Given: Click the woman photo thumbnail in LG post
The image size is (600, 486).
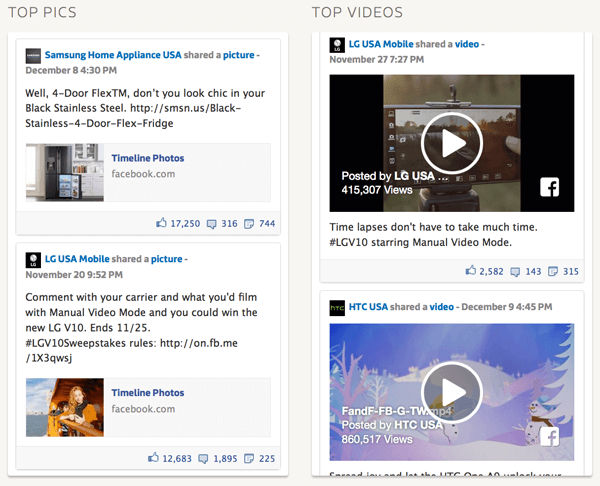Looking at the screenshot, I should (x=64, y=407).
